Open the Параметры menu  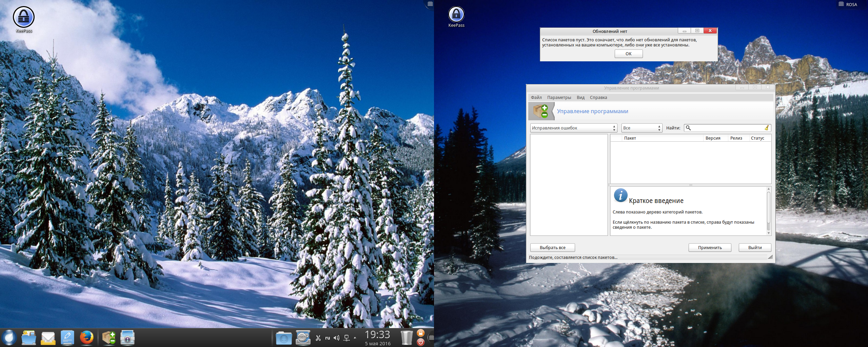[559, 98]
